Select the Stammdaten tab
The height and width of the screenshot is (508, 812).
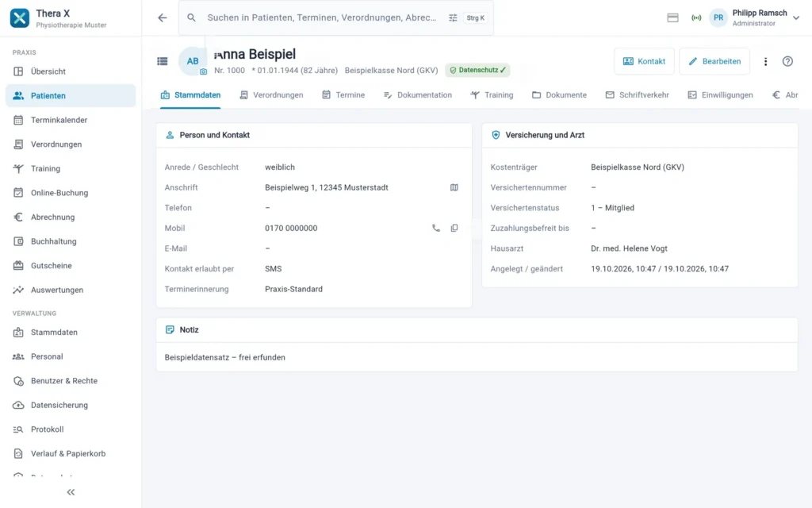pos(190,95)
